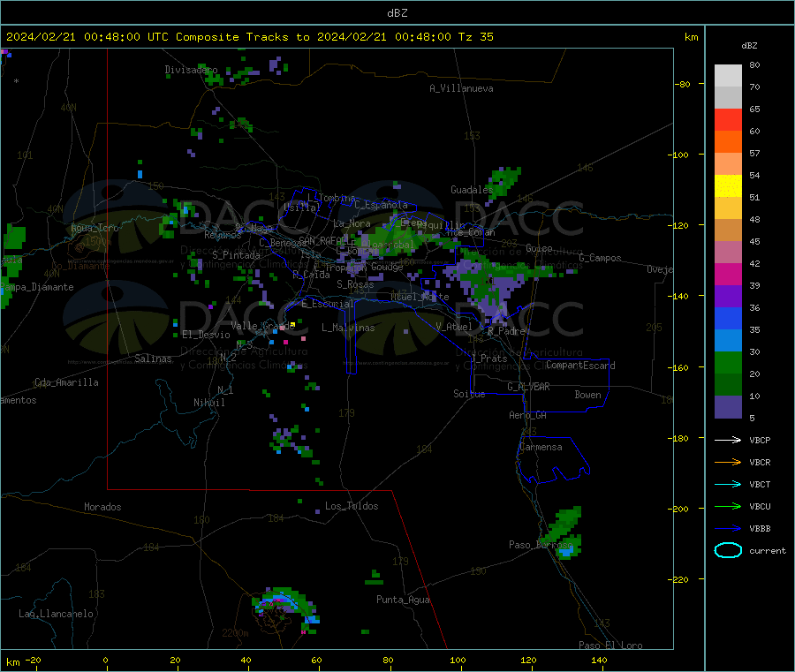Click the blue VBBB arrow in legend
Image resolution: width=795 pixels, height=672 pixels.
728,528
